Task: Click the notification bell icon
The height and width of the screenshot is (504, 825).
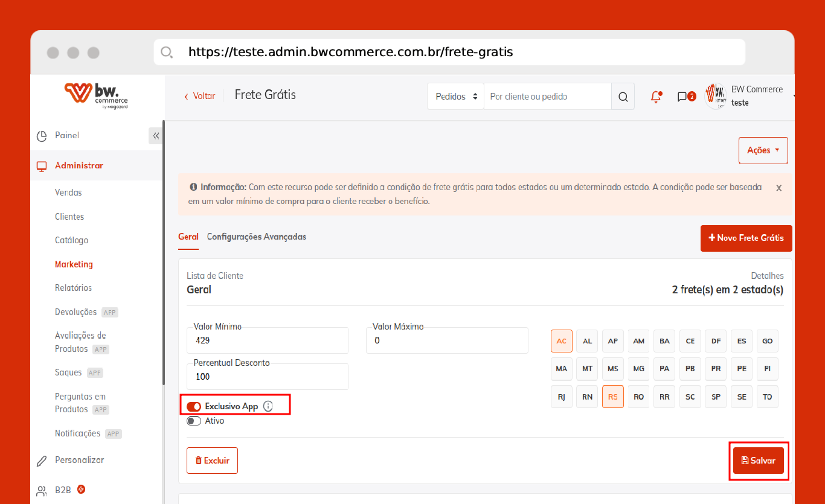Action: 656,97
